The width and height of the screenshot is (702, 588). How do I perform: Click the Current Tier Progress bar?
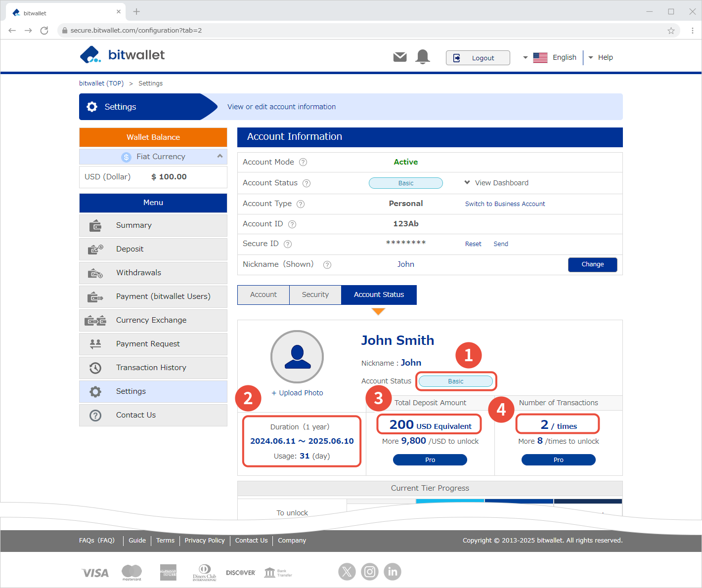coord(484,501)
